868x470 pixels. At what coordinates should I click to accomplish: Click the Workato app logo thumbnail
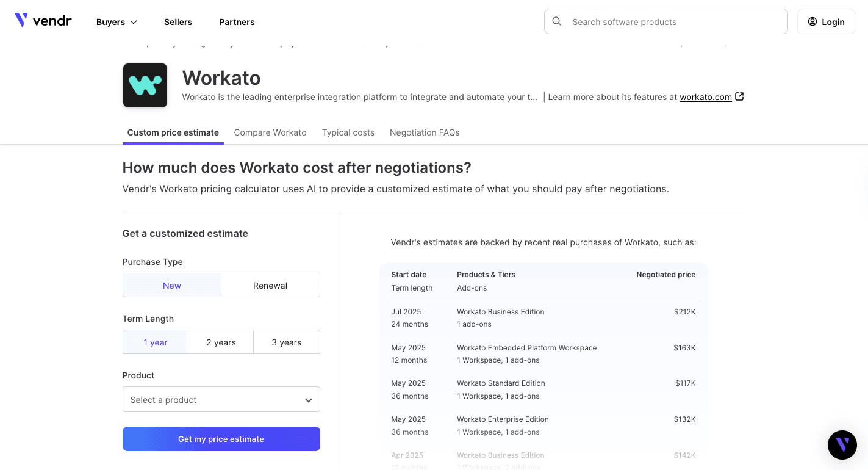click(145, 85)
